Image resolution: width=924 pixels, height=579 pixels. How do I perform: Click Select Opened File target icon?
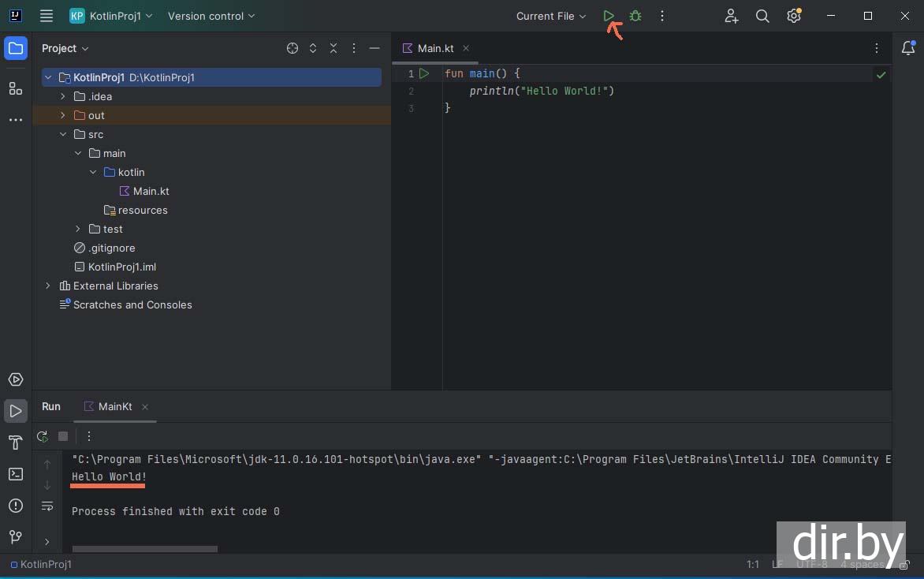[292, 48]
